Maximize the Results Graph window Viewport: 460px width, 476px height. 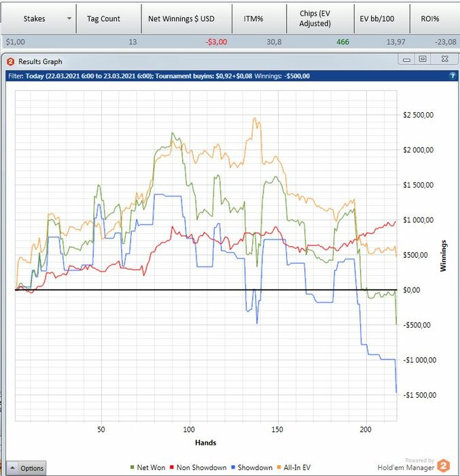click(423, 59)
